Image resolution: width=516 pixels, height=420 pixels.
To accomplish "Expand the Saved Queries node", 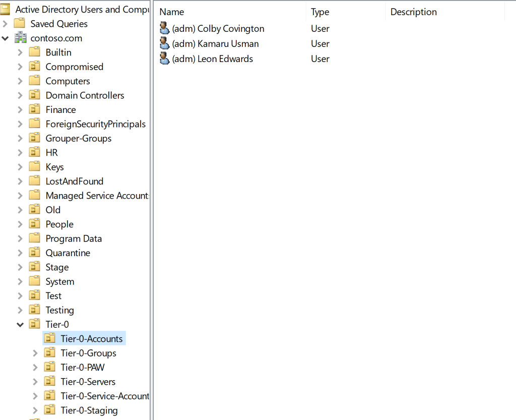I will point(5,24).
